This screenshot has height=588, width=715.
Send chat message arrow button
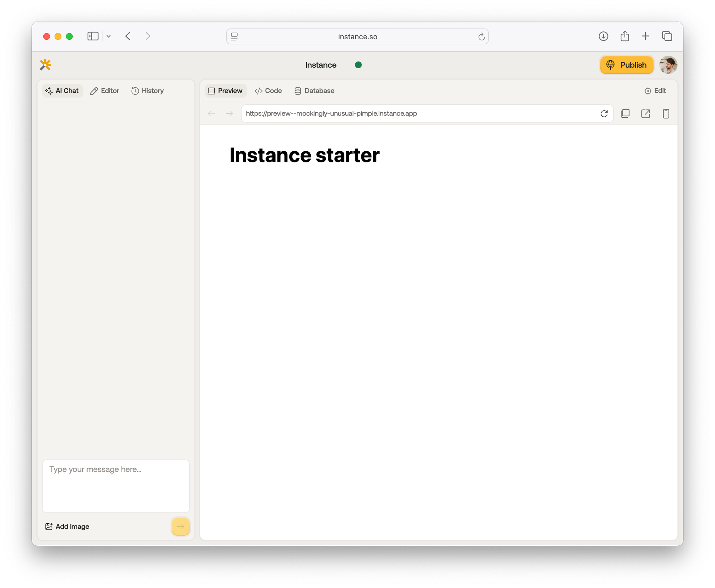tap(181, 526)
